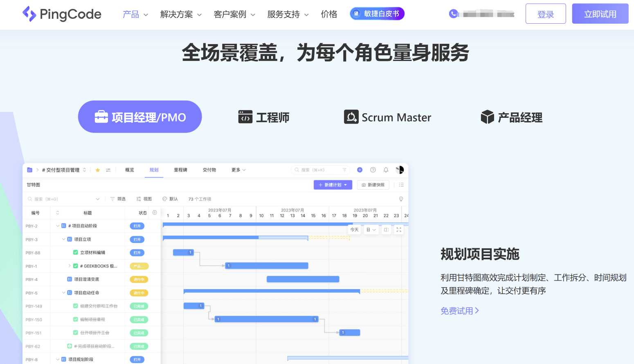634x364 pixels.
Task: Expand the GEEKBOOKS row
Action: tap(70, 266)
